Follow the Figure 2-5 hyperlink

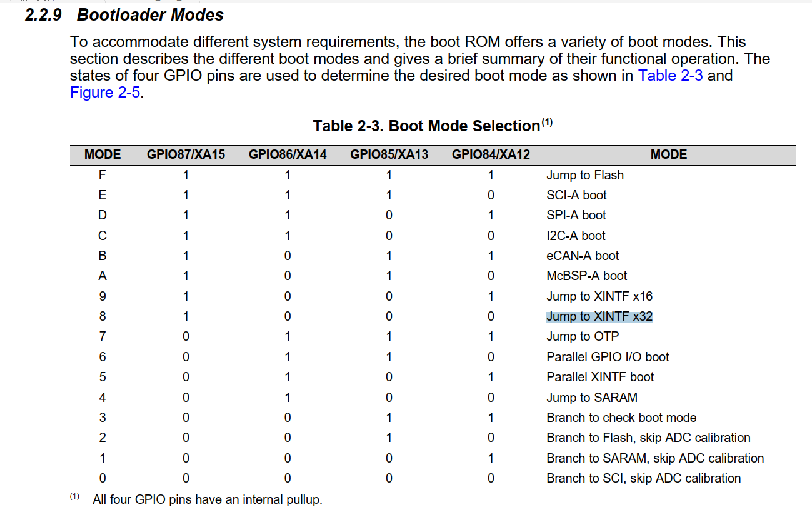tap(104, 93)
